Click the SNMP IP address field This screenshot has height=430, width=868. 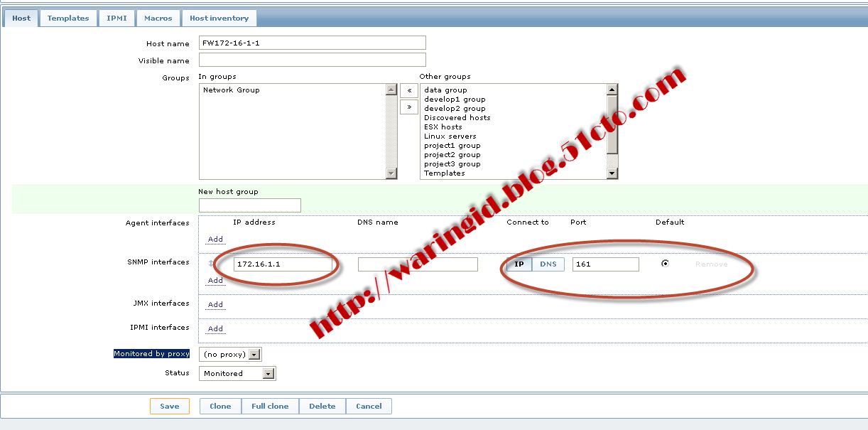(x=283, y=264)
